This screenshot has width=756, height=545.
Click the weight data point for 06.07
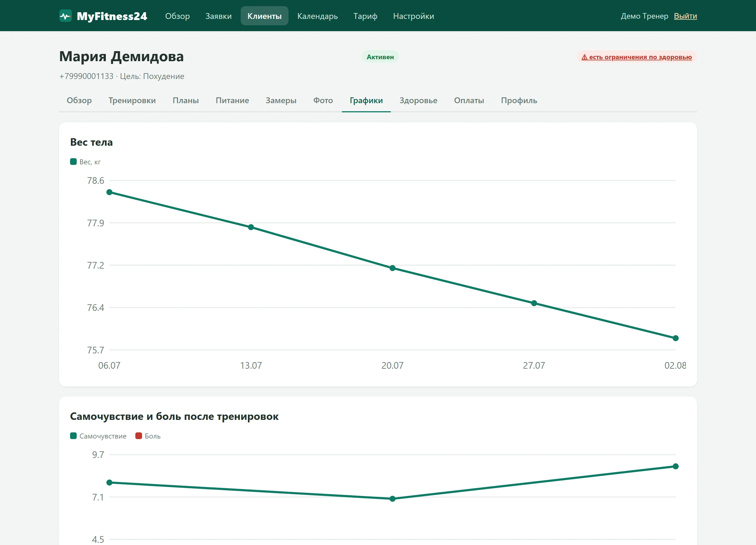[x=109, y=192]
